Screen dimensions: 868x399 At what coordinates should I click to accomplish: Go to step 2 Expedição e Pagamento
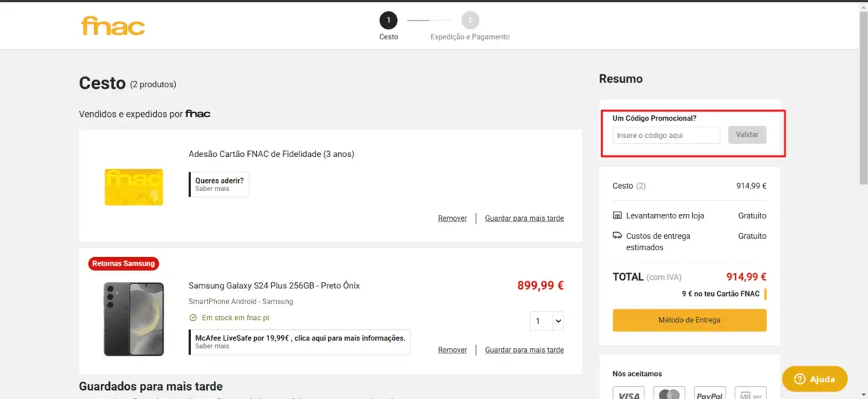470,20
